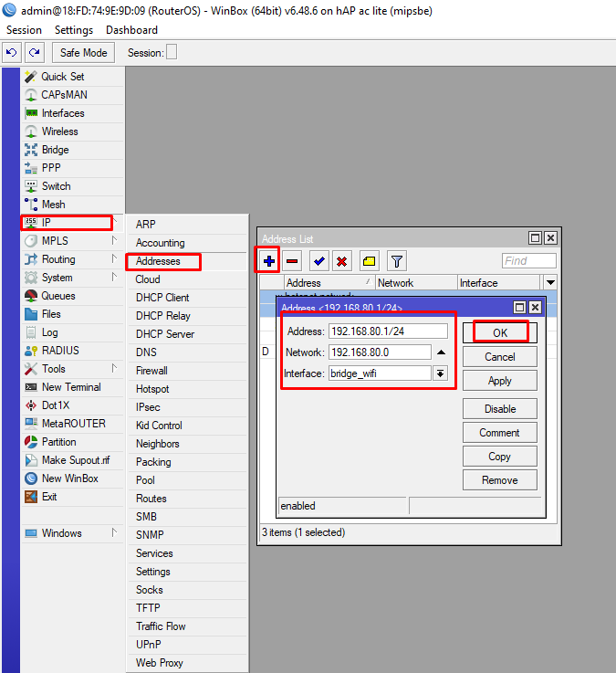Click the red minus remove button in Address List

pyautogui.click(x=292, y=261)
